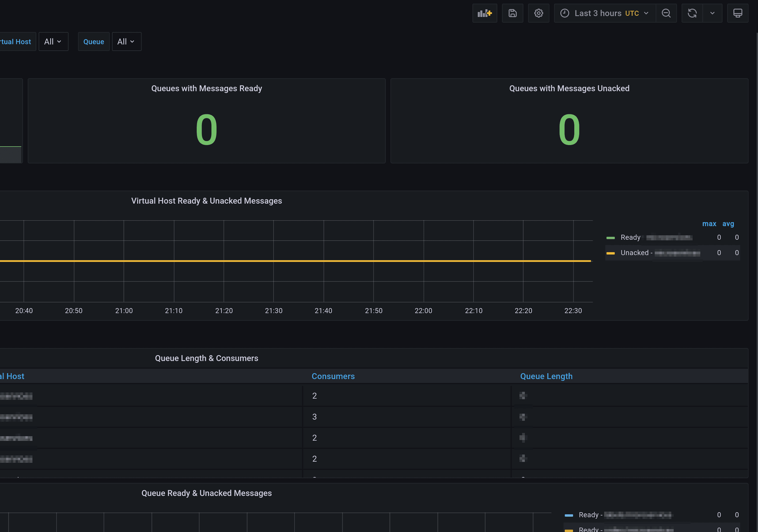This screenshot has width=758, height=532.
Task: Sort legend by avg column
Action: [x=728, y=224]
